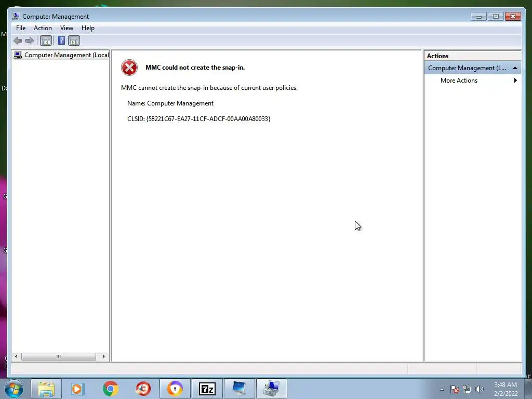Open the Action Center flag icon
532x399 pixels.
[455, 389]
